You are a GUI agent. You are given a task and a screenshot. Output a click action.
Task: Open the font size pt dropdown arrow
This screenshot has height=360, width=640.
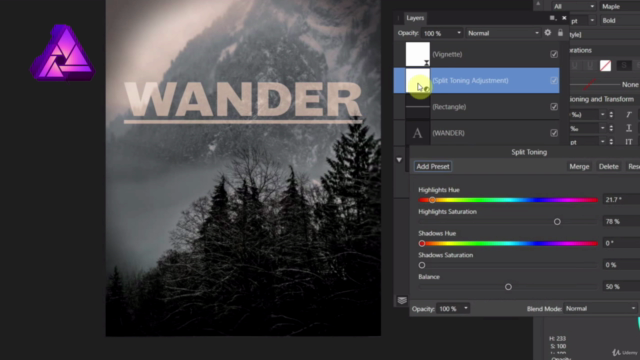click(592, 20)
